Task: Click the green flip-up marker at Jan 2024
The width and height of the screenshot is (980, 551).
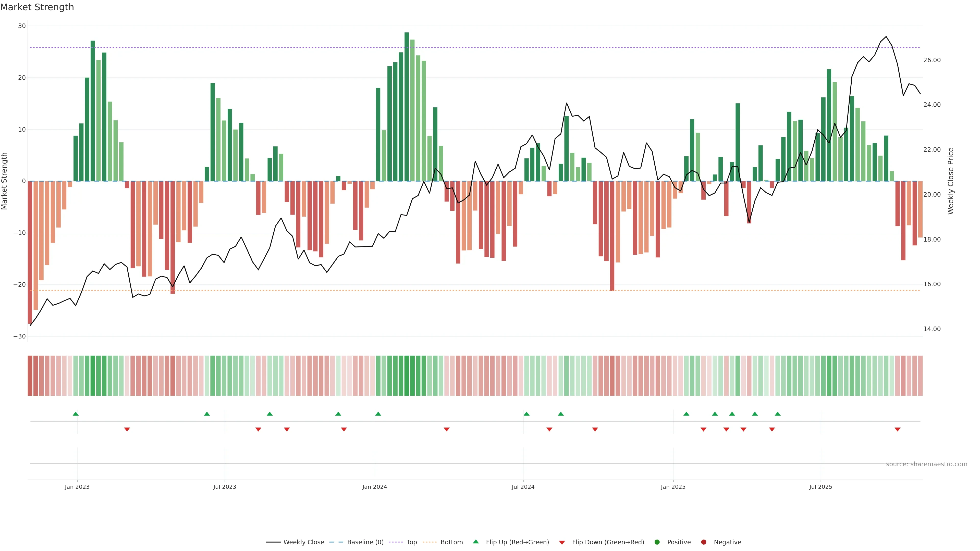Action: (x=378, y=414)
